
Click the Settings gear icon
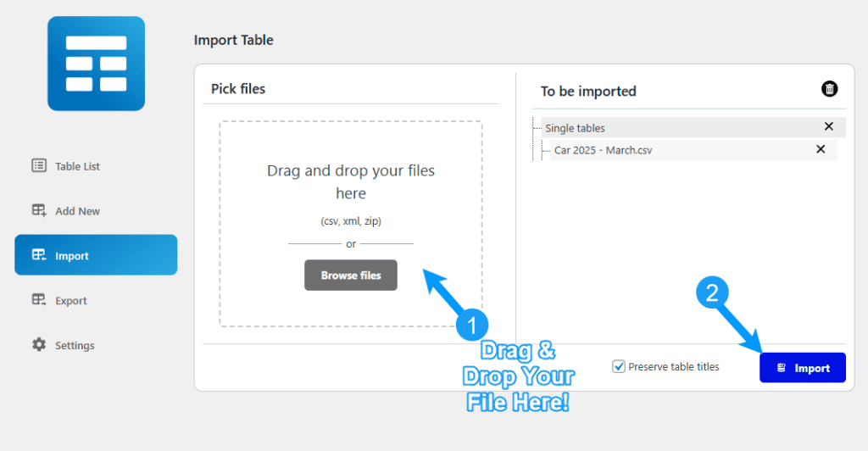(39, 345)
